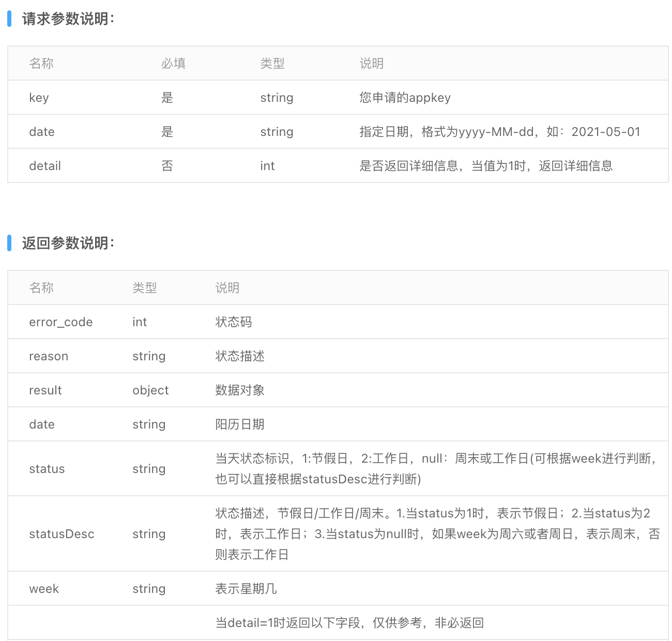Click the statusDesc parameter name

coord(62,533)
